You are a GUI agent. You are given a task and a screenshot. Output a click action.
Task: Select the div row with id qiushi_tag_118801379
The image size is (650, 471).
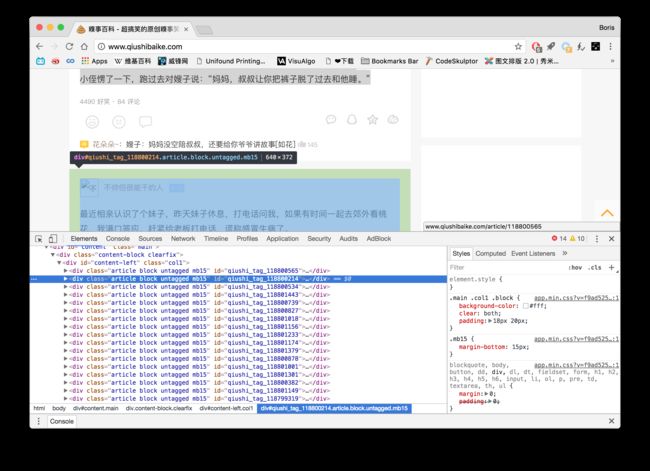[x=238, y=351]
